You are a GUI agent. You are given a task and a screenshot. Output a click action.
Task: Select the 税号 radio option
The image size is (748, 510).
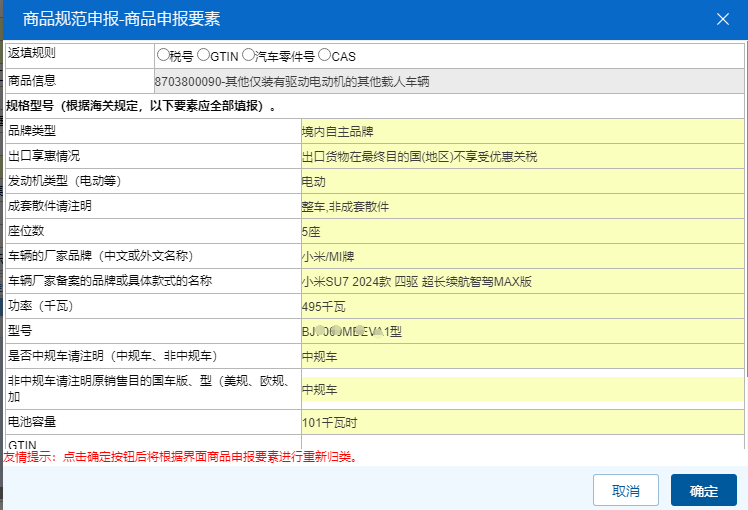[163, 56]
